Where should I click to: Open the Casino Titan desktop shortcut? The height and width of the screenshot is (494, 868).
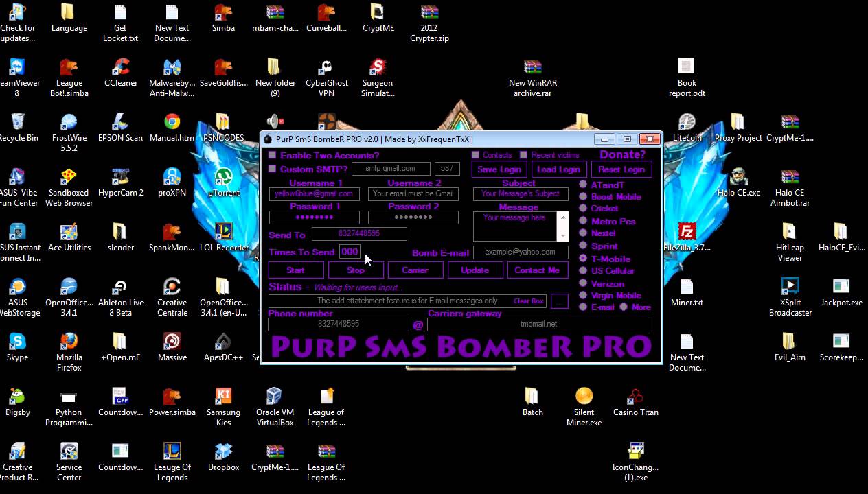click(636, 402)
